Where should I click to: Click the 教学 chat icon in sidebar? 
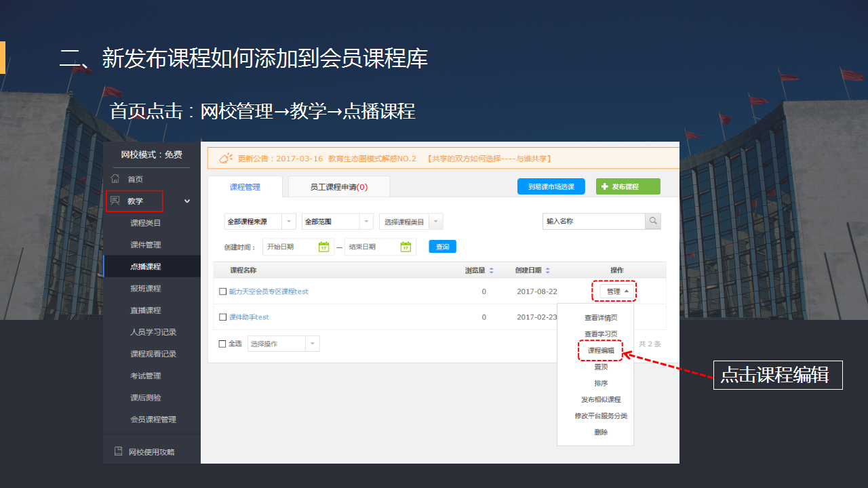[115, 201]
